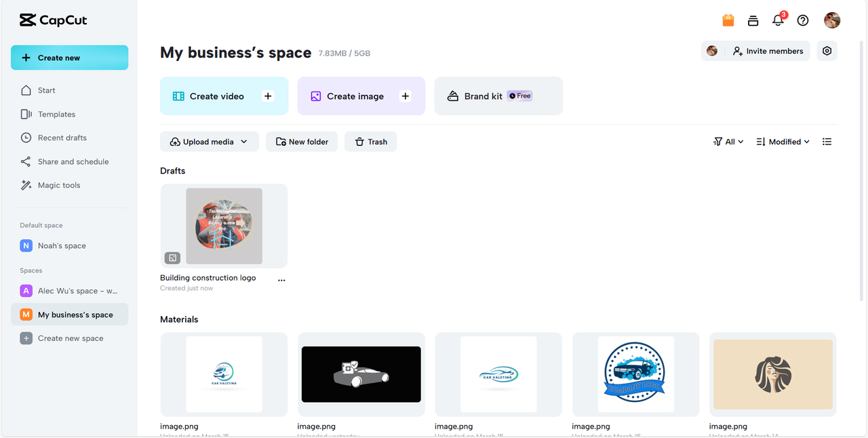Open Magic tools
The image size is (868, 438).
click(69, 185)
